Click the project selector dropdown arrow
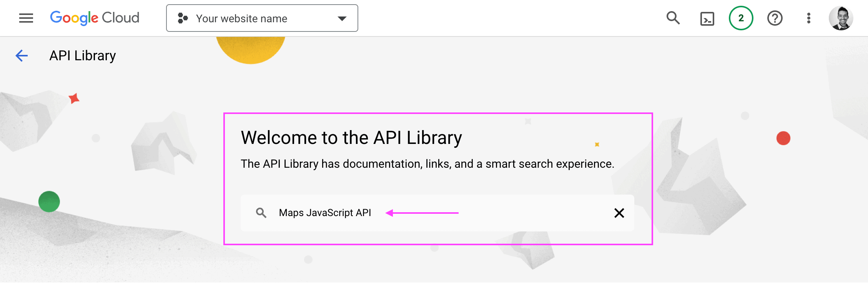868x284 pixels. click(x=342, y=18)
